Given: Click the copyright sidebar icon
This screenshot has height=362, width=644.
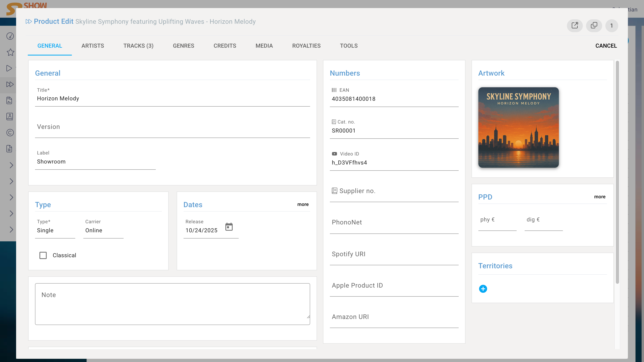Looking at the screenshot, I should (10, 133).
